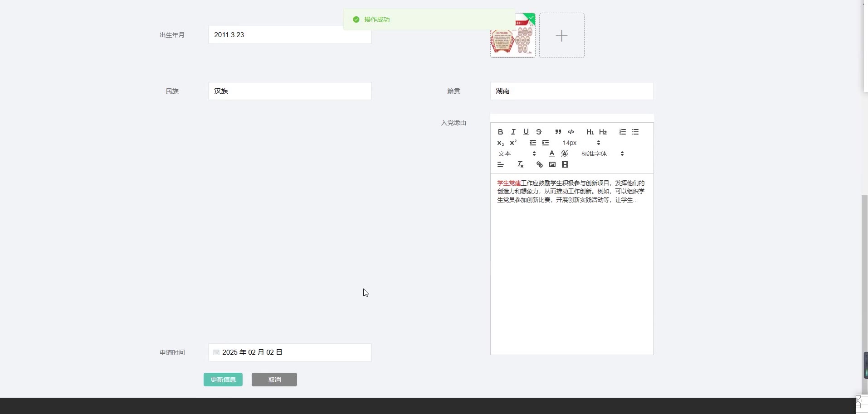The width and height of the screenshot is (868, 414).
Task: Create a bulleted list
Action: pos(635,132)
